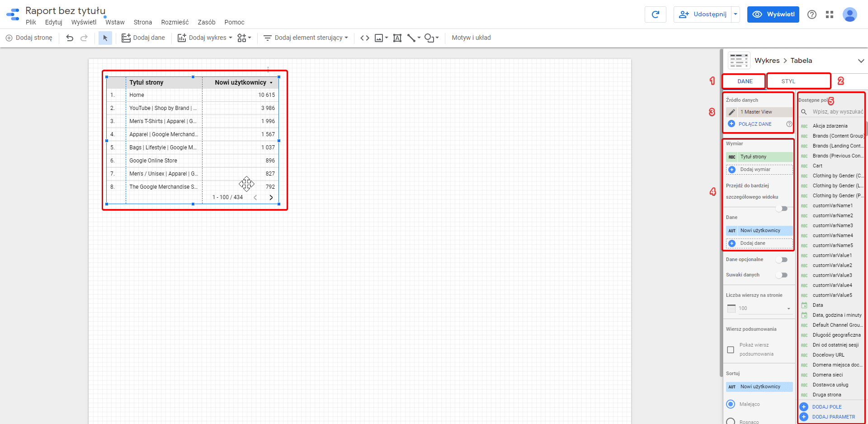The height and width of the screenshot is (424, 868).
Task: Expand the chart type chevron next to Tabela
Action: 861,61
